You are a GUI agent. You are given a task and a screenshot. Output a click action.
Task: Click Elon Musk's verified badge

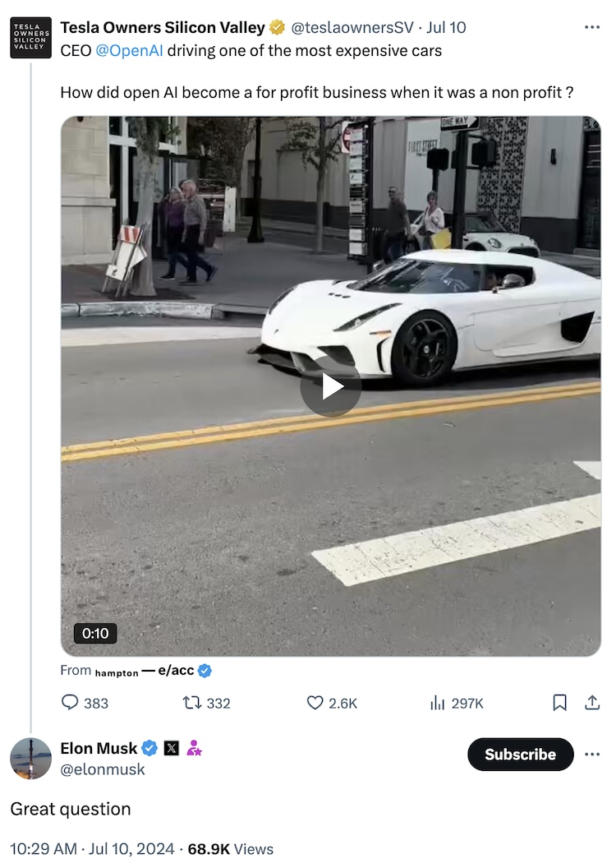(149, 748)
